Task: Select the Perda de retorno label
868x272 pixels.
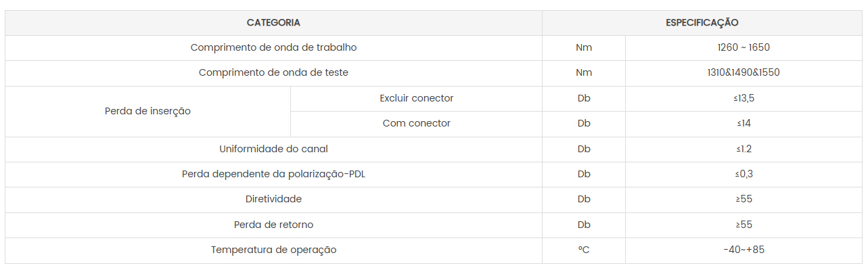Action: coord(273,225)
